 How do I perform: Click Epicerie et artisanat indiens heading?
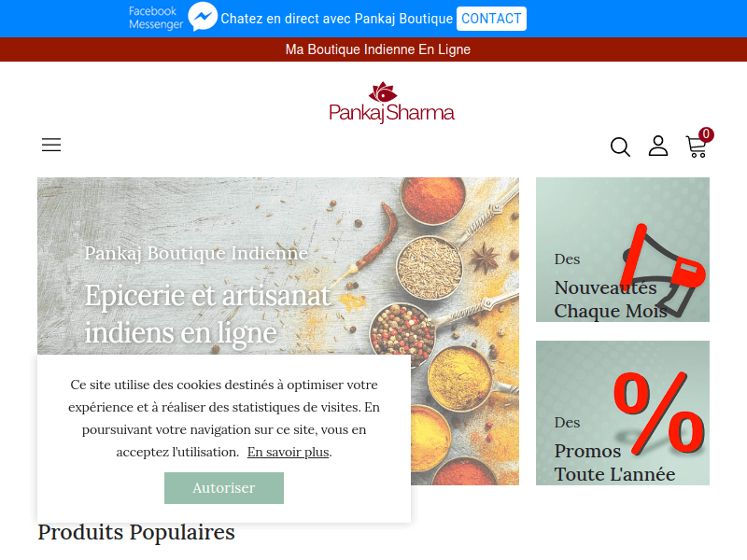pos(207,314)
